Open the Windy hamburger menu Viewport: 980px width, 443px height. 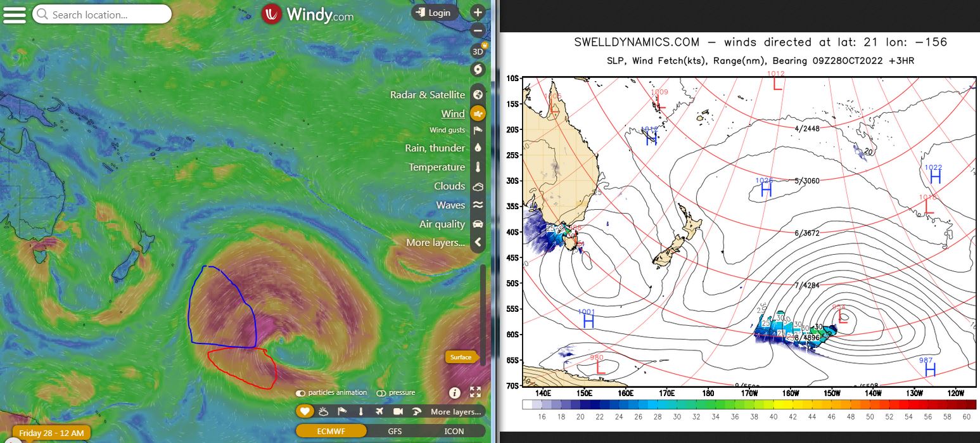click(14, 15)
